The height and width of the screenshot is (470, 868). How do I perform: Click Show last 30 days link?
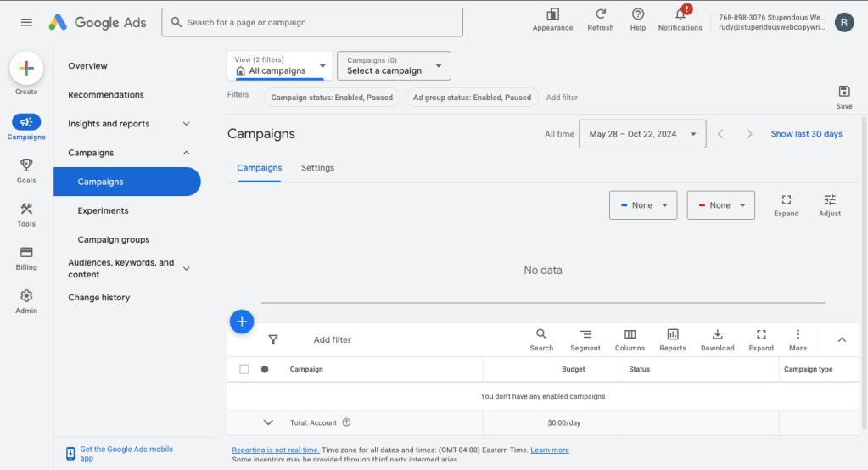pos(806,134)
